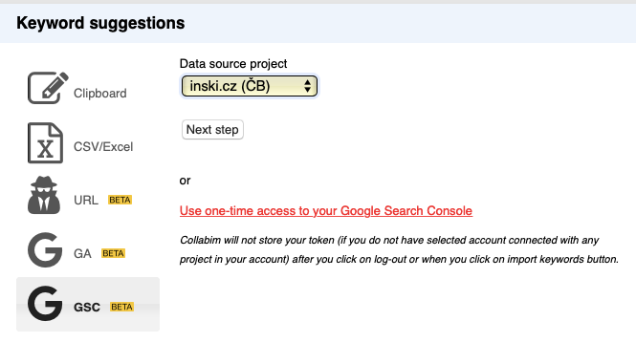Click the Keyword suggestions heading
Screen dimensions: 636x364
pos(100,23)
